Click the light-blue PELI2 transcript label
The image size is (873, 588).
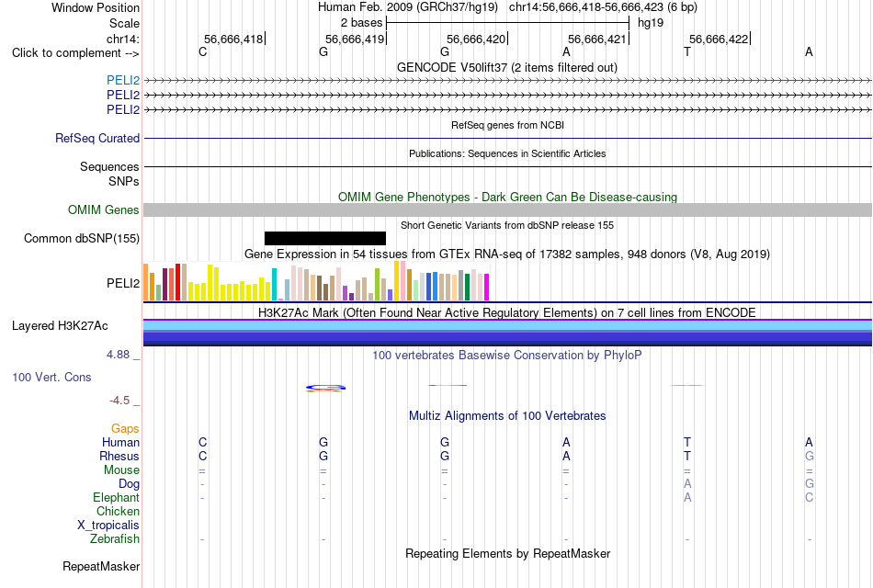click(123, 80)
